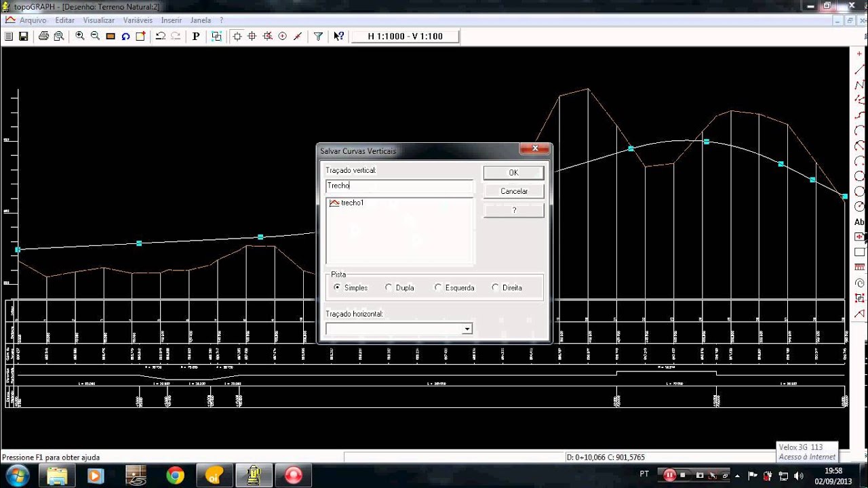The image size is (868, 488).
Task: Click the volume speaker icon in system tray
Action: point(797,475)
